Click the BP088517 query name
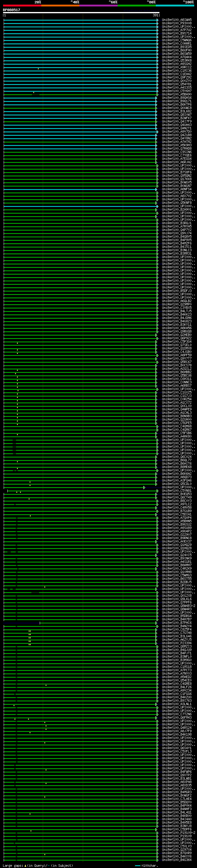197x868 pixels. (11, 10)
